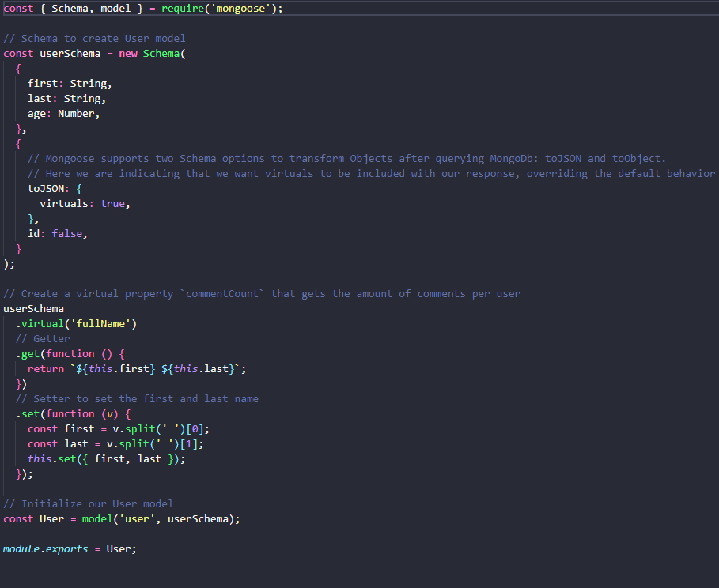The height and width of the screenshot is (588, 719).
Task: Click the comment about virtual property `commentCount`
Action: click(x=262, y=294)
